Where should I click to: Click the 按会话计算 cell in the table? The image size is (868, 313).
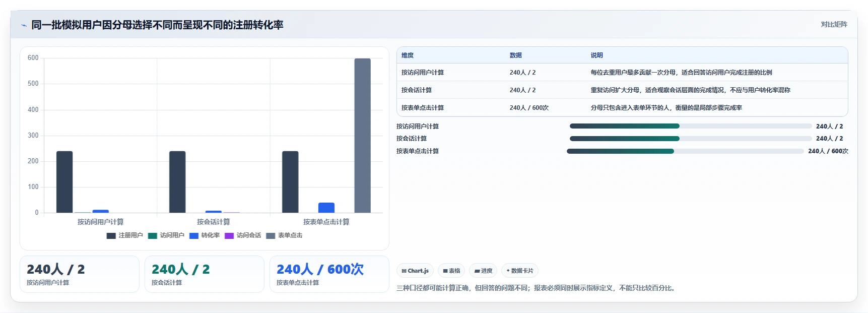tap(417, 90)
